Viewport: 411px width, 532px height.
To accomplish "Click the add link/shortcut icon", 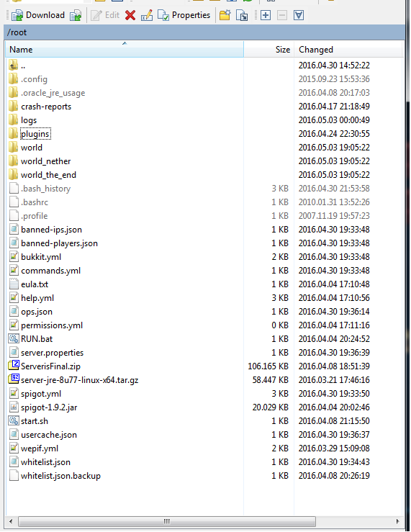I will 242,15.
